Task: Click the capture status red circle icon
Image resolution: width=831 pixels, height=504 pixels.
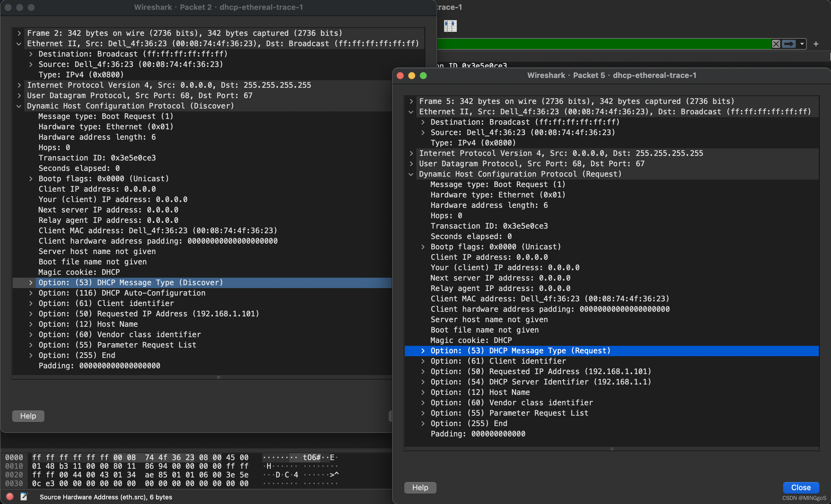Action: tap(10, 496)
